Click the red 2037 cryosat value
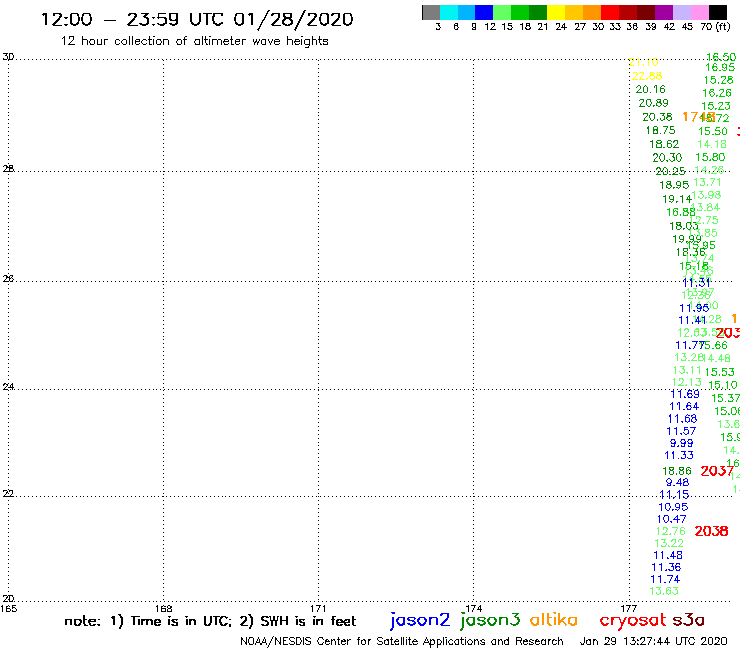 717,471
